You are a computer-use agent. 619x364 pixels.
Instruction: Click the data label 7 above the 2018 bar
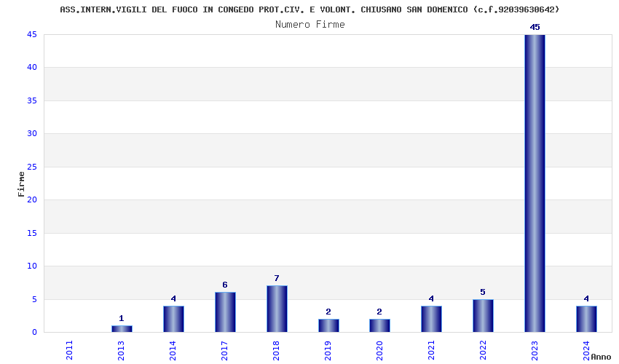tap(277, 278)
